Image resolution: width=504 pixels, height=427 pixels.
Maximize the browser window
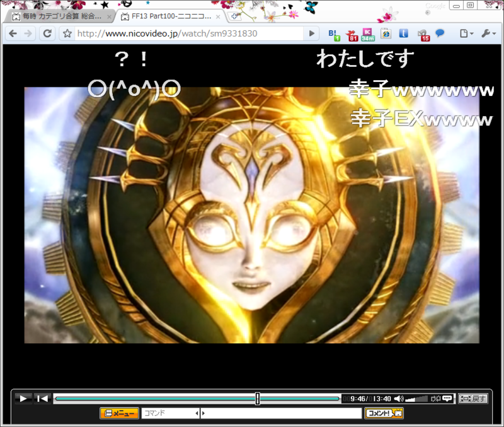tap(470, 5)
